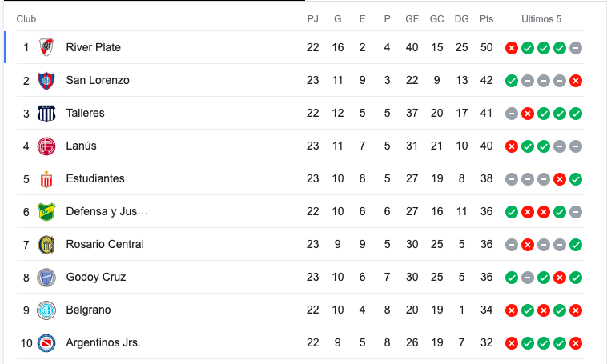Screen dimensions: 607x364
Task: Click the Godoy Cruz crest
Action: pos(46,278)
